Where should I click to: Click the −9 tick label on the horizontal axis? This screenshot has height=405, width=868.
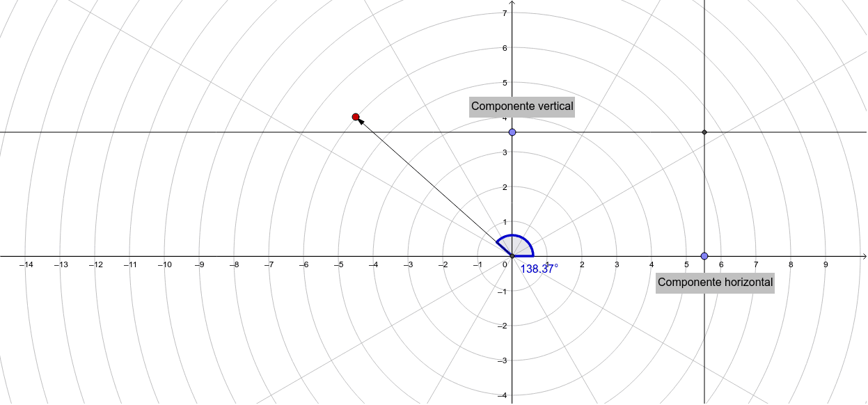[199, 264]
